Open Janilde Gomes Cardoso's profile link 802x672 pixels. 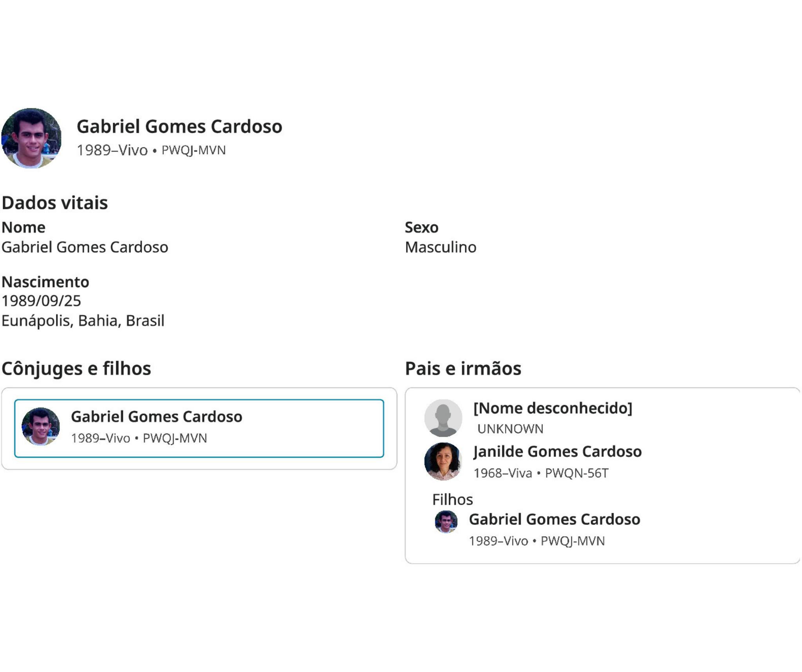pyautogui.click(x=557, y=452)
